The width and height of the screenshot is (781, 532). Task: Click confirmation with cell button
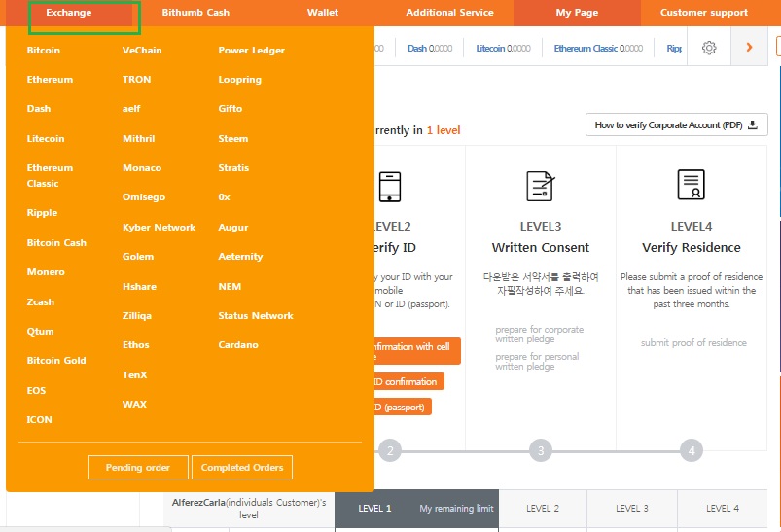pyautogui.click(x=417, y=351)
